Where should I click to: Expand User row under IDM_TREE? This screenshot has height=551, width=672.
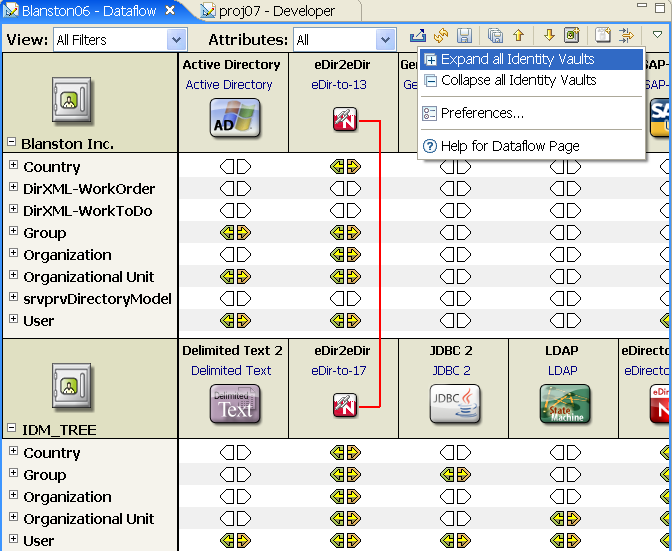point(13,539)
